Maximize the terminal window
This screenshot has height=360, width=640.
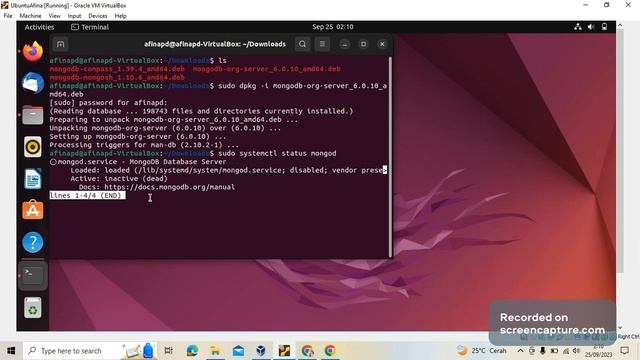click(x=363, y=44)
